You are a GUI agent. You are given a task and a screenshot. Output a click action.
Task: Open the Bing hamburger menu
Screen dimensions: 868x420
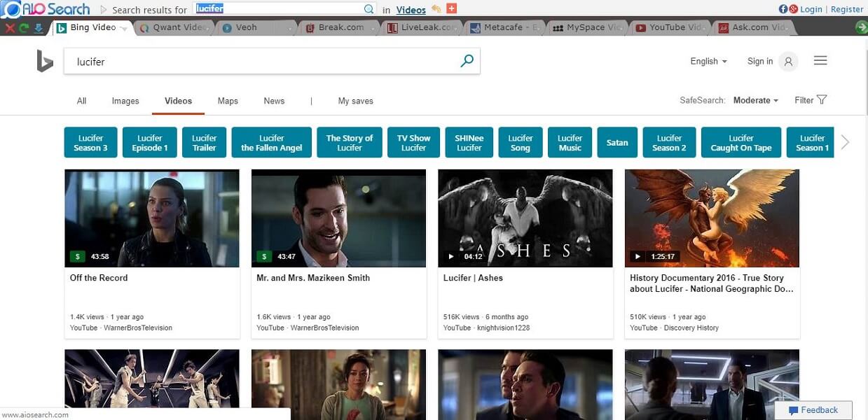pos(820,61)
